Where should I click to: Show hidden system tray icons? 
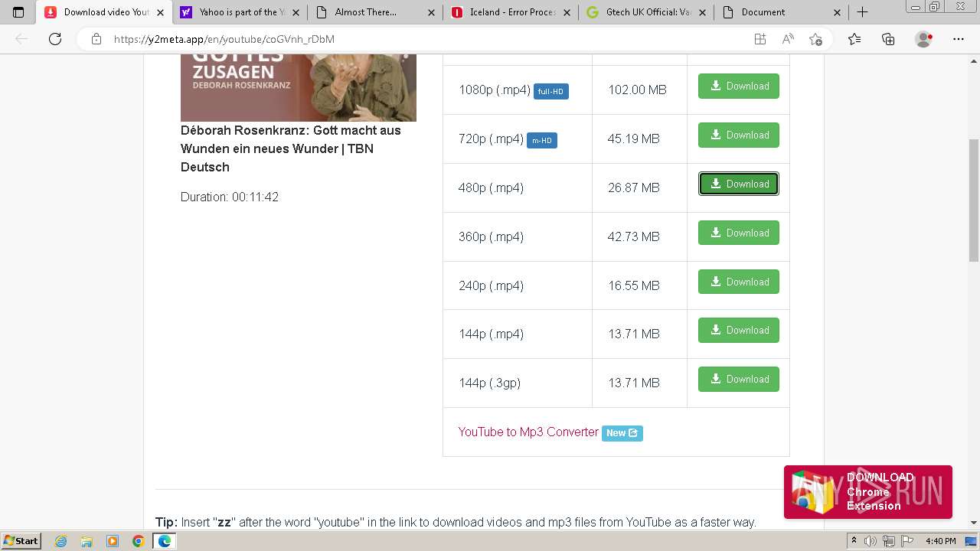click(x=854, y=541)
